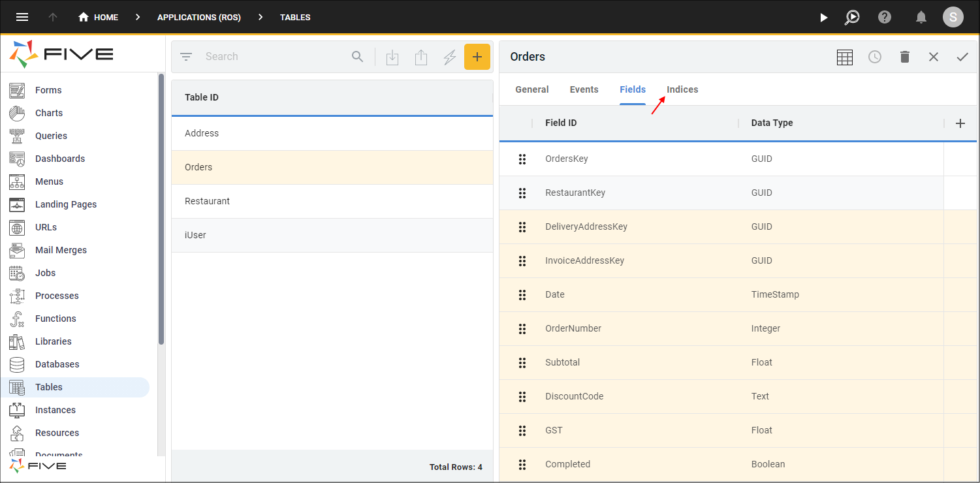Open notifications bell
This screenshot has width=980, height=483.
point(921,17)
